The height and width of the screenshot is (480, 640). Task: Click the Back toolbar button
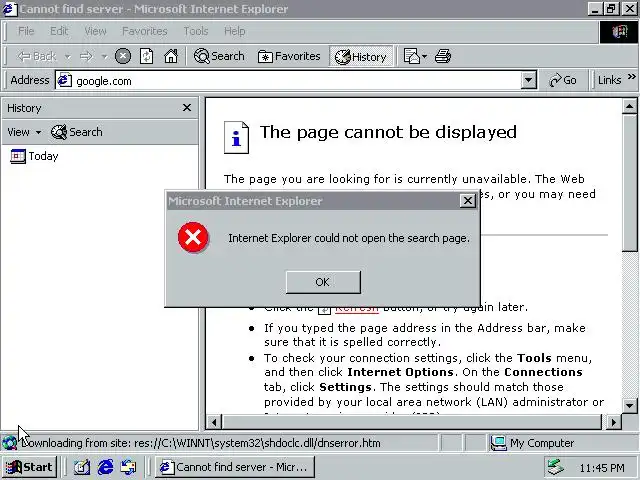(x=37, y=56)
